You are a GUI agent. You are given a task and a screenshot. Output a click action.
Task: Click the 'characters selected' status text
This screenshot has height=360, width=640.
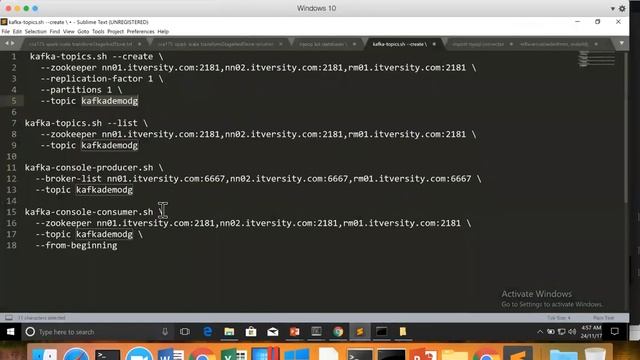pos(41,318)
